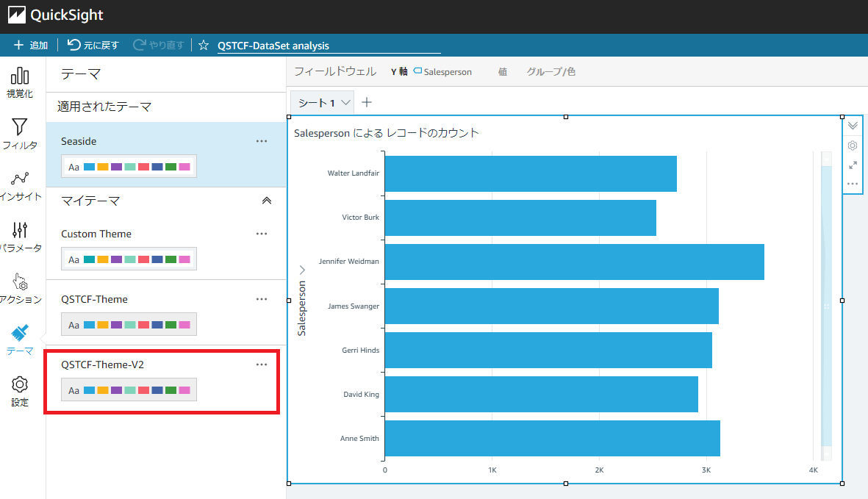This screenshot has width=868, height=499.
Task: Apply the QSTCF-Theme preview
Action: click(x=129, y=325)
